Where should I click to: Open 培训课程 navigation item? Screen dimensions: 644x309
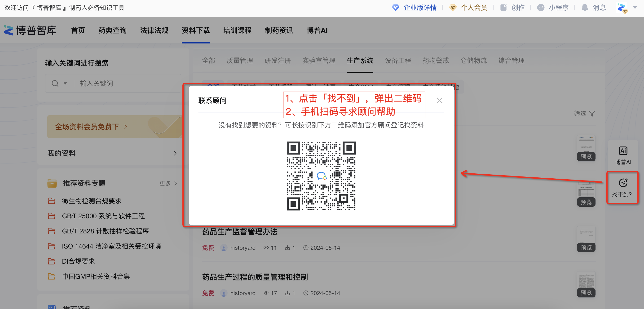(x=237, y=30)
